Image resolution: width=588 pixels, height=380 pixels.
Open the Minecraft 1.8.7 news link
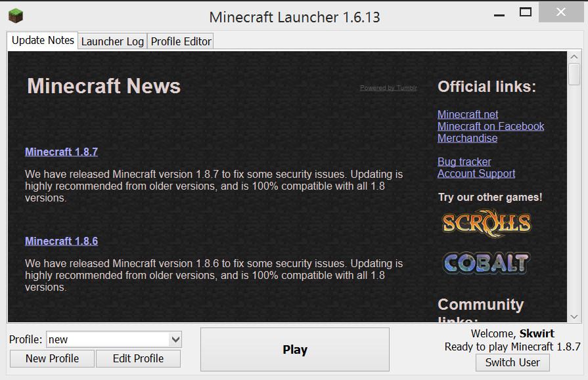[62, 152]
